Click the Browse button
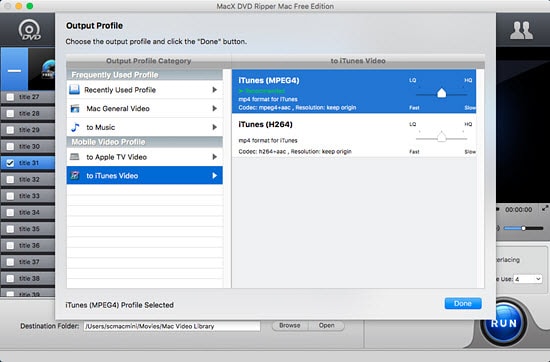The width and height of the screenshot is (550, 362). (x=290, y=326)
